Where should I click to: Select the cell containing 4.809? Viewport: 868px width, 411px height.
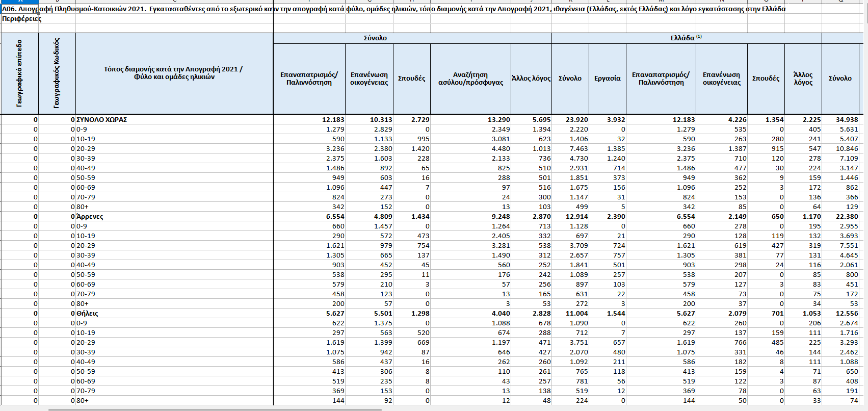pos(370,217)
